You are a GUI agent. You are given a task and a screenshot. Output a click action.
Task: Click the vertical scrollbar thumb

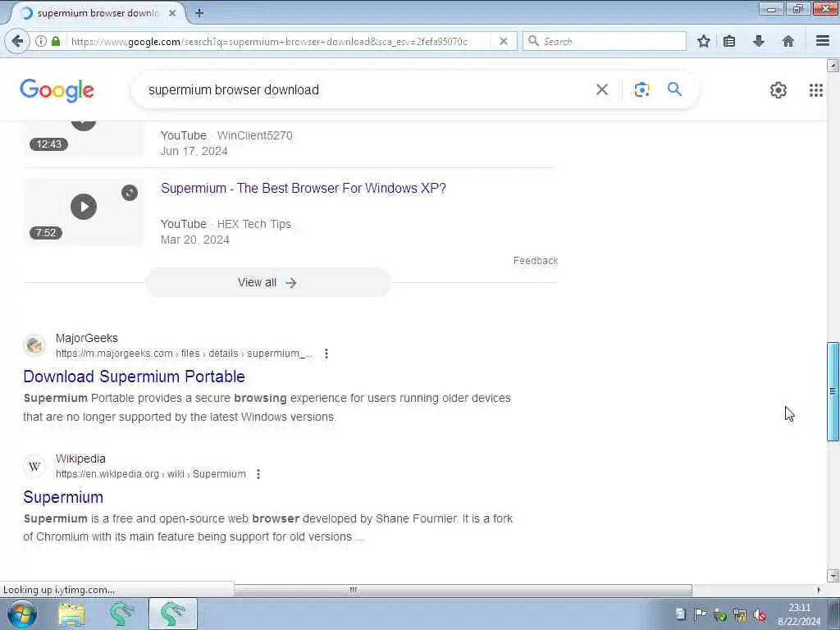coord(833,391)
